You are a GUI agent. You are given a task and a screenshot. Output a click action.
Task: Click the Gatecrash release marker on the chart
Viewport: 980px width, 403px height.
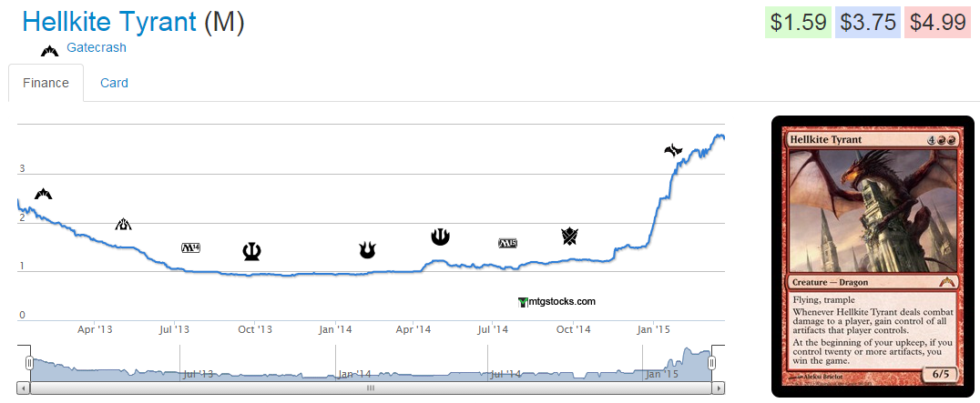[x=44, y=194]
